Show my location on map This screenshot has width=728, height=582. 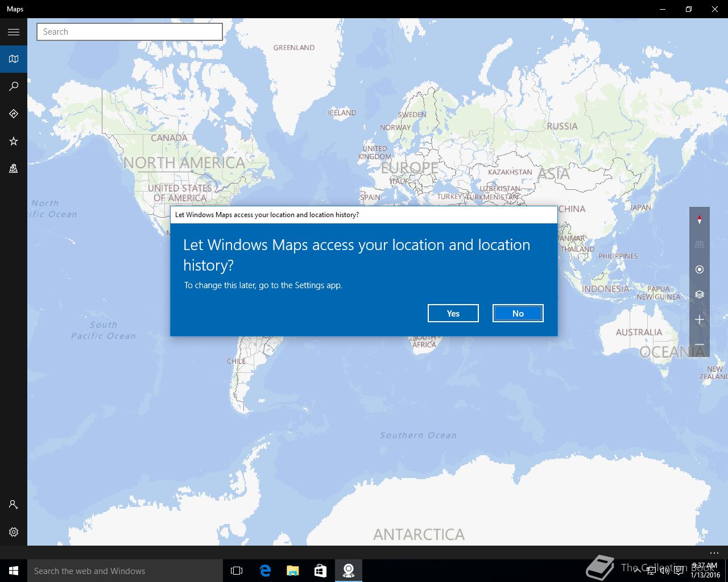tap(700, 269)
